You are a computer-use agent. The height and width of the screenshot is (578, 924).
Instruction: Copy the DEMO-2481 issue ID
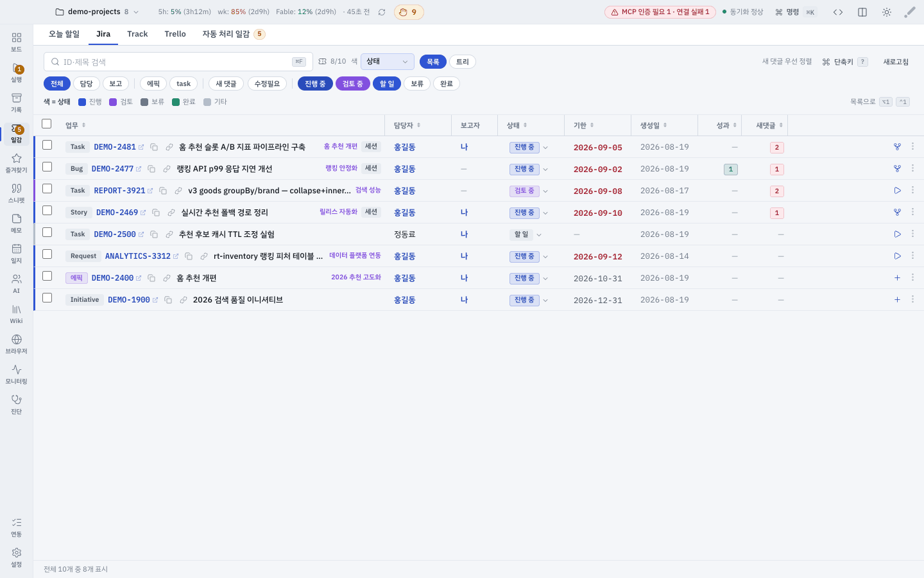(x=154, y=147)
